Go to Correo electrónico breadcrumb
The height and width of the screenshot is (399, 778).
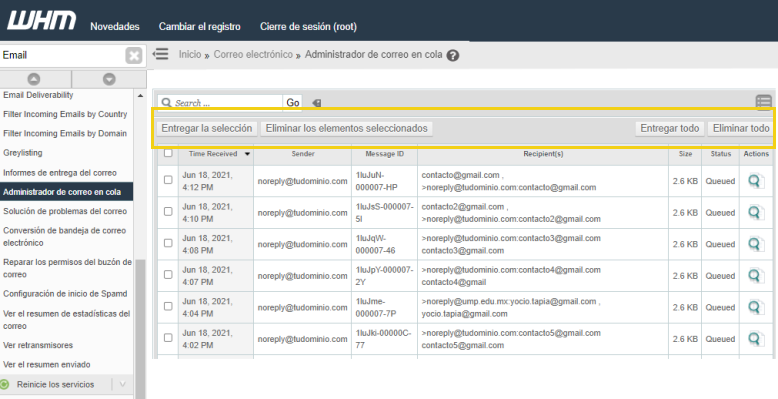coord(253,55)
